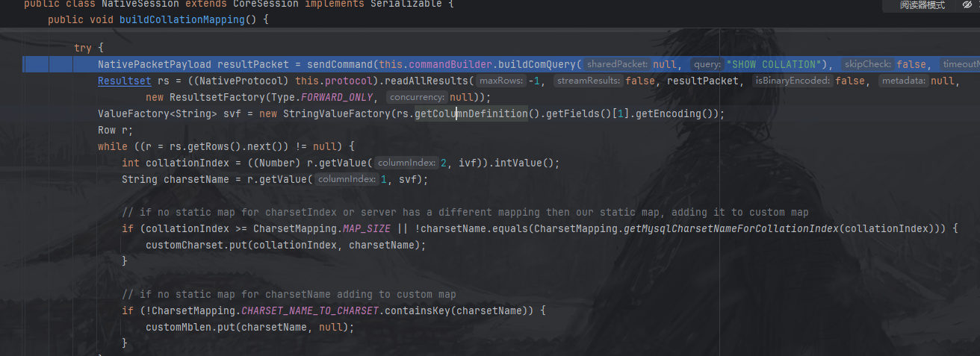
Task: Click the getColumnDefinition method call
Action: (x=471, y=113)
